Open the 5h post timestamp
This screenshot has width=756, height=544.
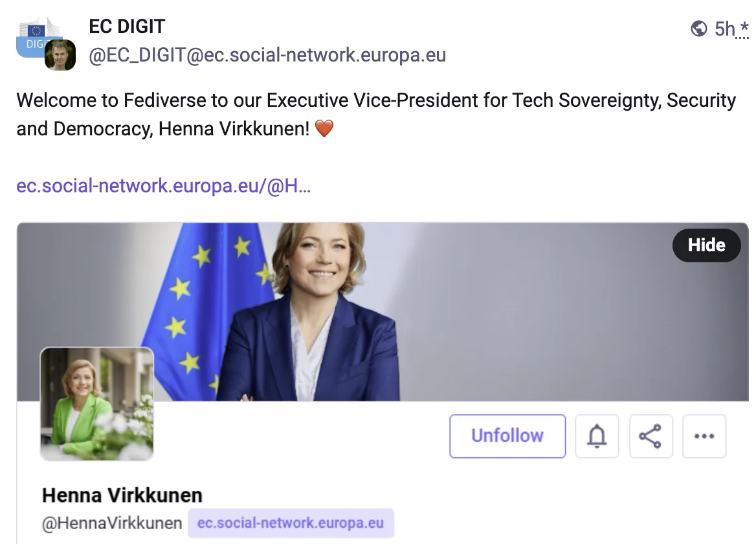724,29
